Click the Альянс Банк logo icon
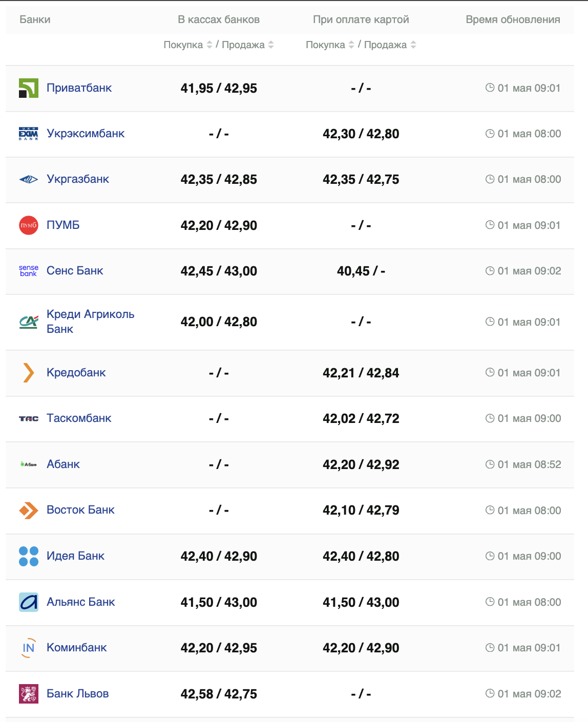 (29, 602)
